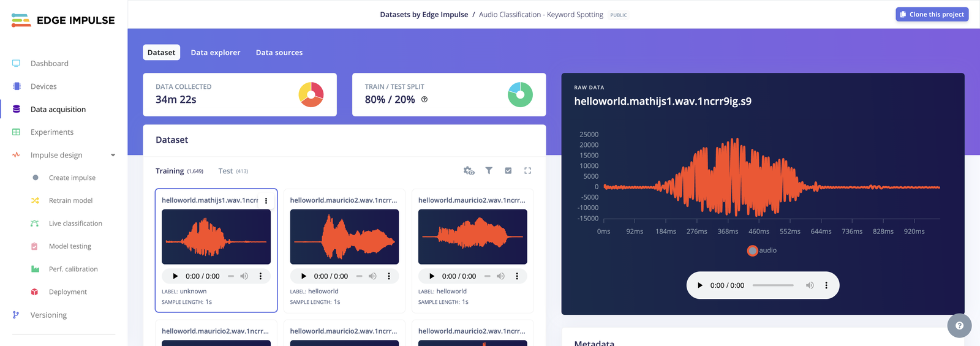Open the Experiments page
The width and height of the screenshot is (980, 346).
52,132
